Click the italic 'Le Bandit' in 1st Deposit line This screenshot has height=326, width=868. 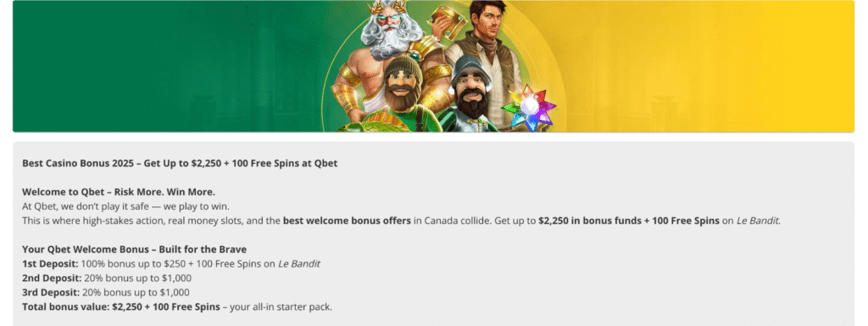[x=299, y=264]
